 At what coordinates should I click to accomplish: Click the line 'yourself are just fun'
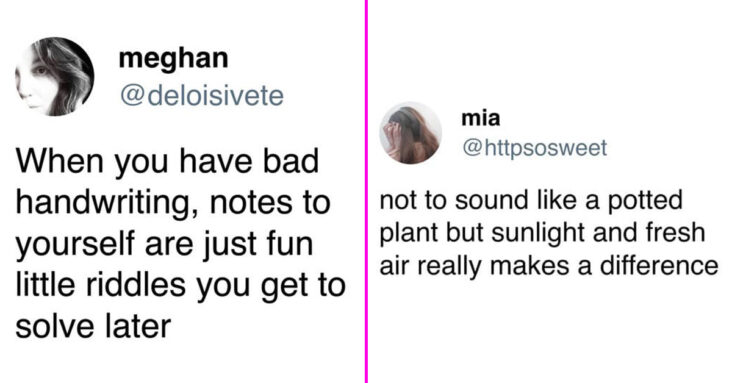[164, 245]
